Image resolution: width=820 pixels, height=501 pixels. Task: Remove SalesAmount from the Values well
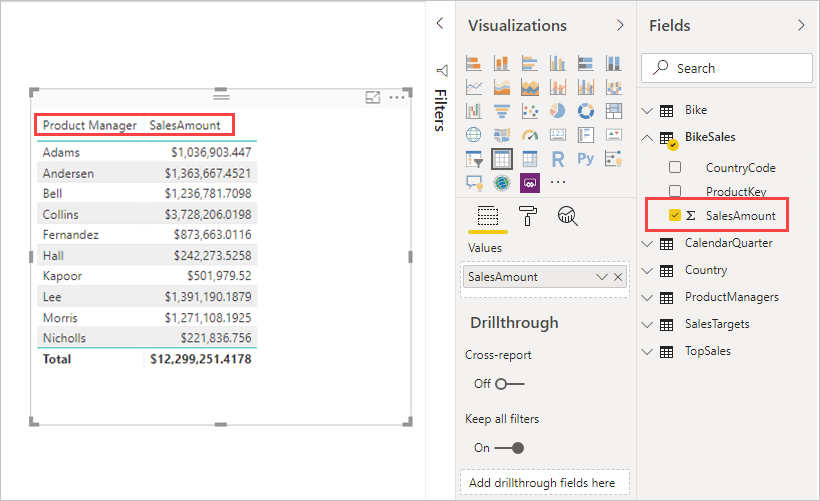point(618,277)
